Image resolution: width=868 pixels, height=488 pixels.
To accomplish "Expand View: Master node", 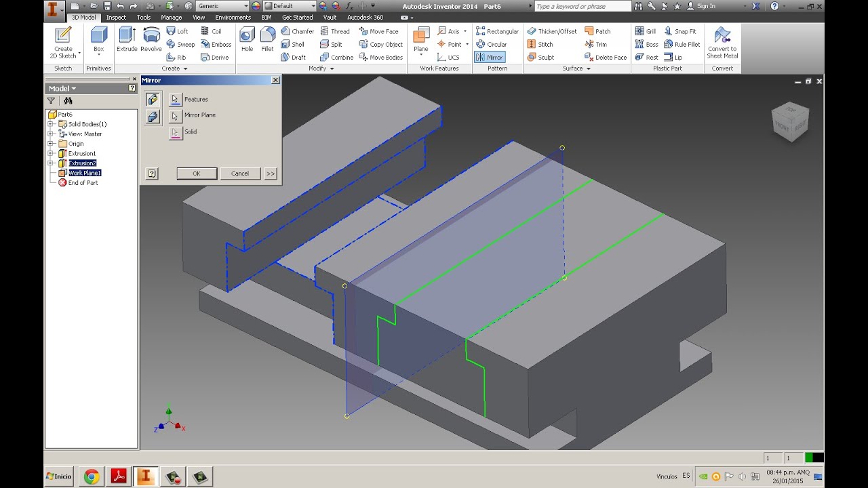I will tap(50, 134).
